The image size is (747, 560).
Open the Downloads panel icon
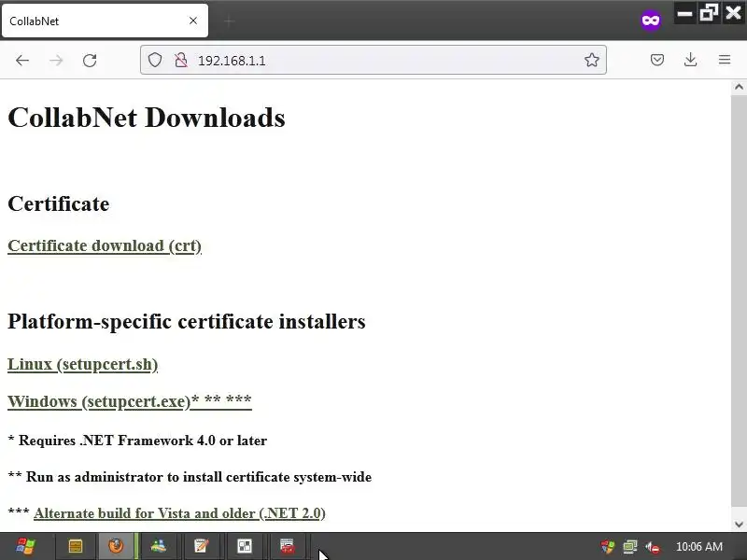(x=690, y=60)
